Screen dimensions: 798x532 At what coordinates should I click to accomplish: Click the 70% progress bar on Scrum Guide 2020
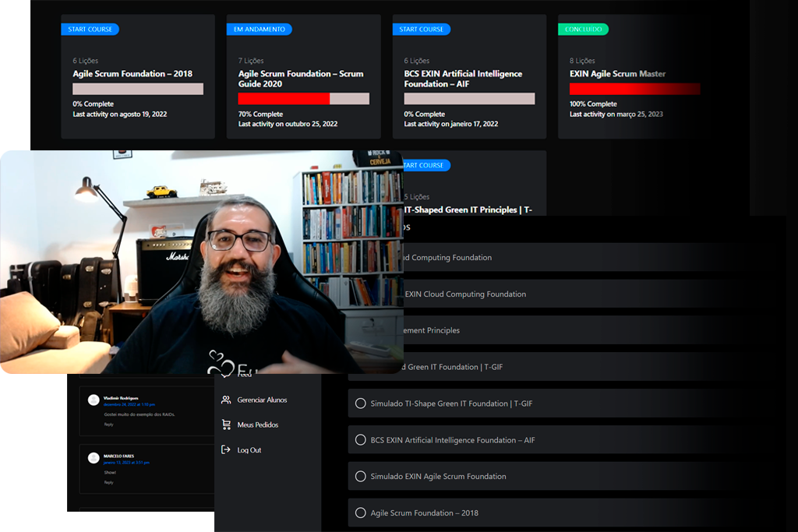(303, 99)
